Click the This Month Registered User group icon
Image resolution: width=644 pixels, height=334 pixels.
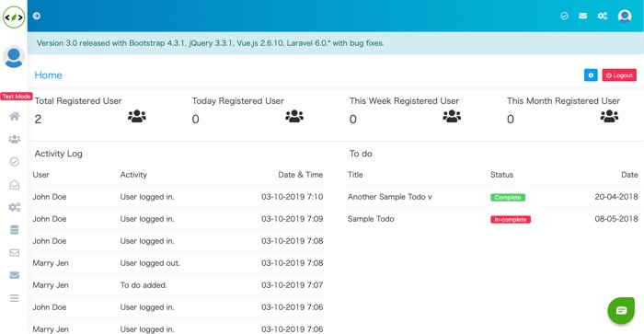(609, 116)
